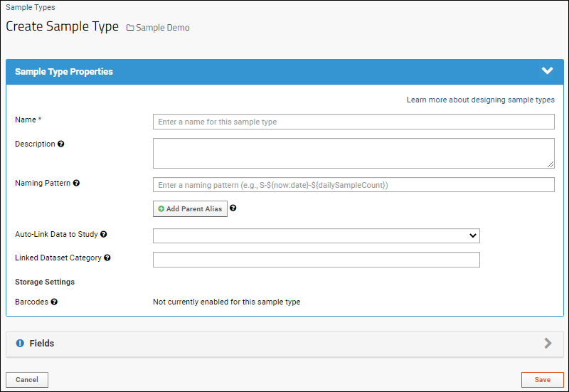Image resolution: width=569 pixels, height=392 pixels.
Task: Click the folder icon next to Sample Demo
Action: (x=130, y=28)
